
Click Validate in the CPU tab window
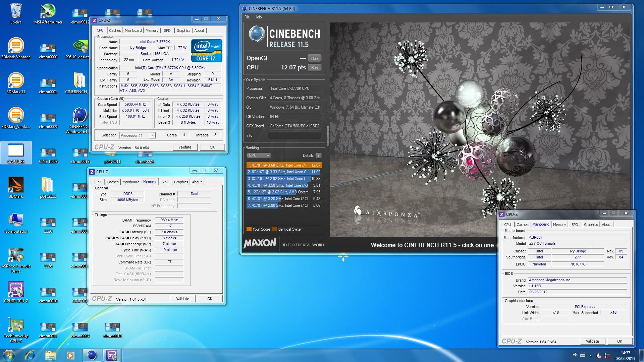[185, 147]
